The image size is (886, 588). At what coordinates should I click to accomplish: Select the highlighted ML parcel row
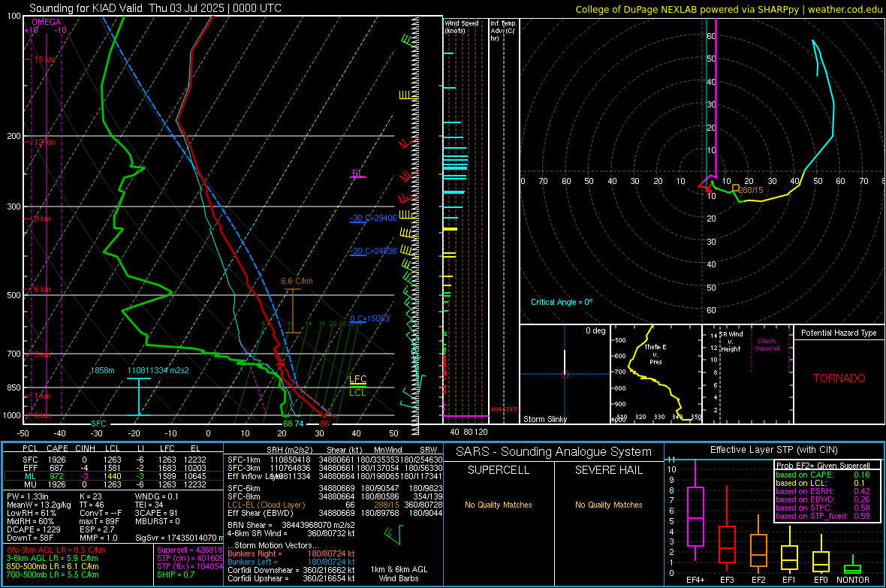(113, 476)
